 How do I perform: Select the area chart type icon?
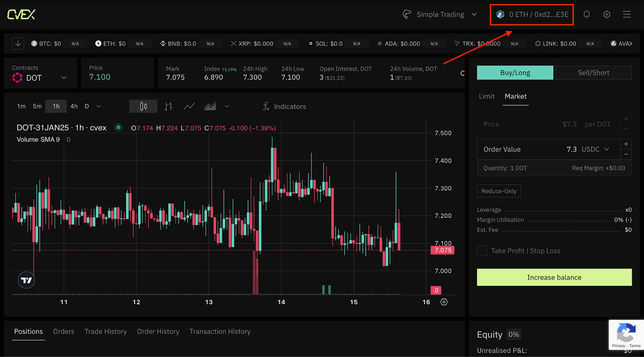tap(210, 106)
